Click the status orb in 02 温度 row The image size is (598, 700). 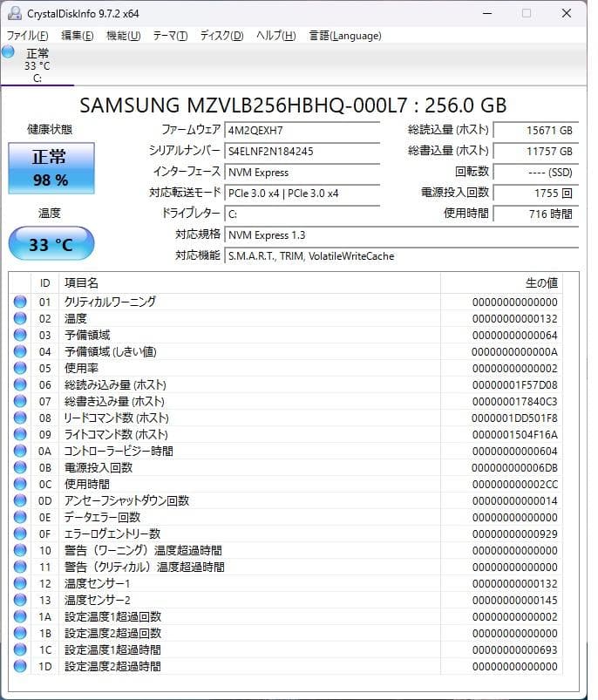click(20, 318)
